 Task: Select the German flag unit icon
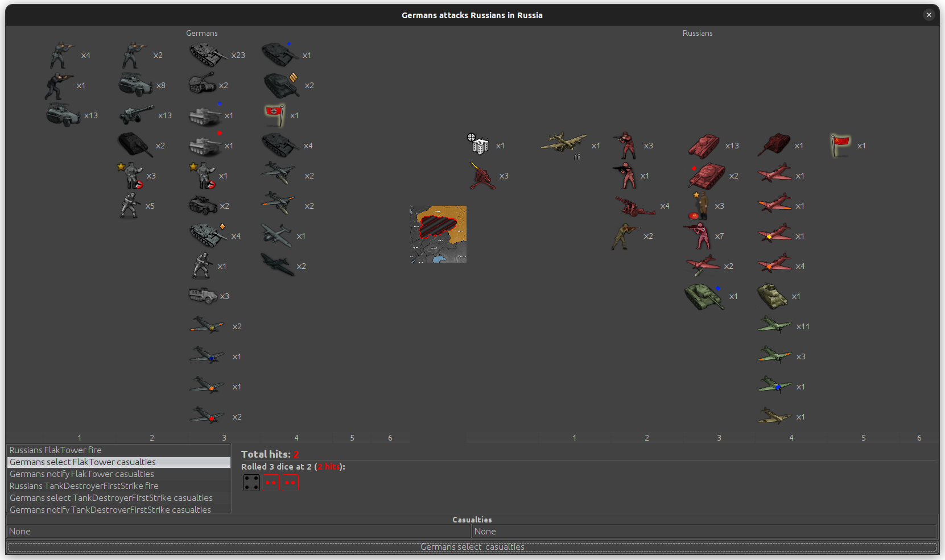point(275,115)
